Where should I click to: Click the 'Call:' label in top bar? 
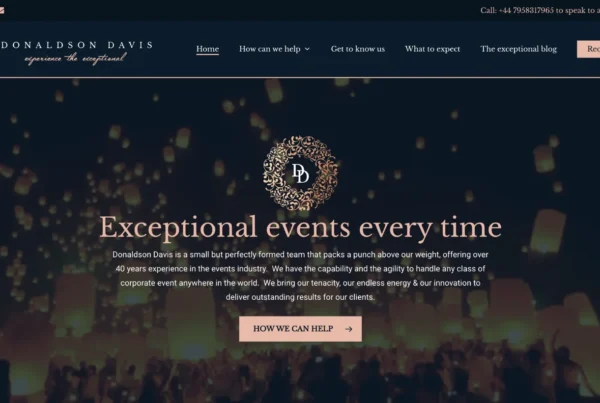488,10
